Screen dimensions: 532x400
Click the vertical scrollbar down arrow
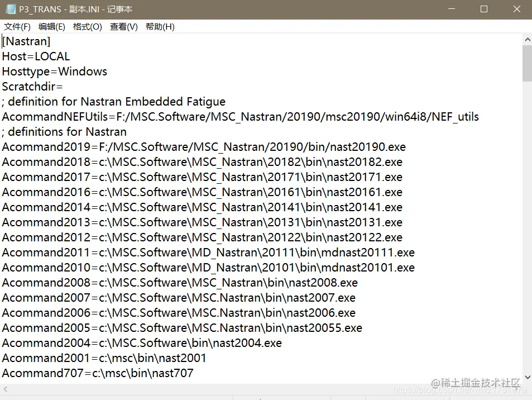[x=527, y=377]
